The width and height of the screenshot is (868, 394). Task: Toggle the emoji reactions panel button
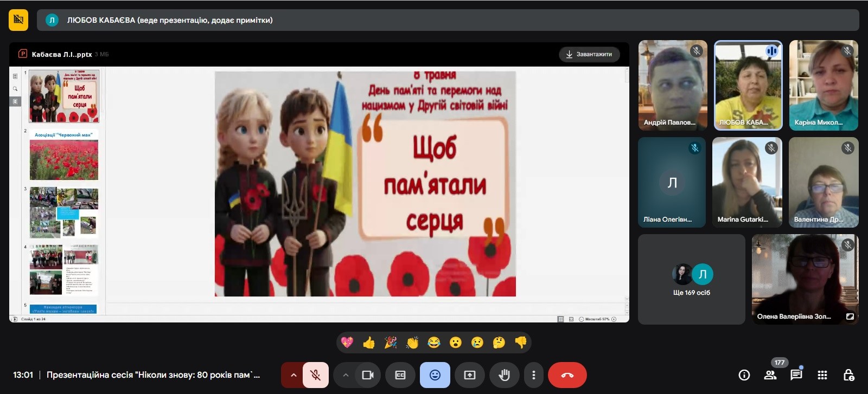[x=435, y=375]
